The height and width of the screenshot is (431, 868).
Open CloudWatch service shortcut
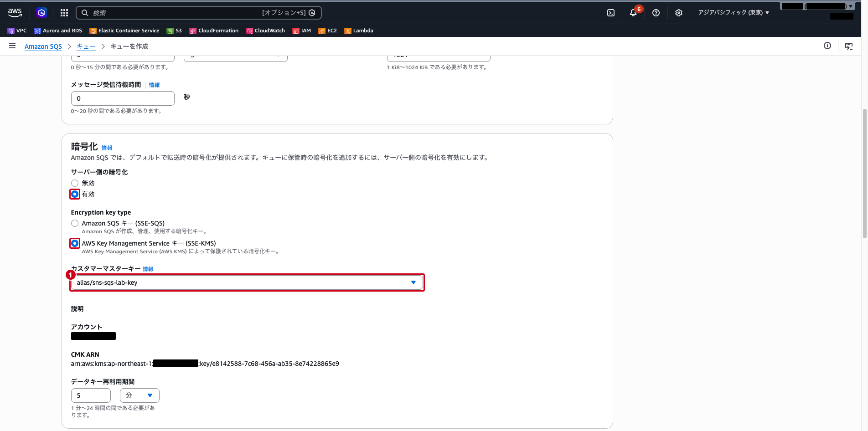point(265,31)
